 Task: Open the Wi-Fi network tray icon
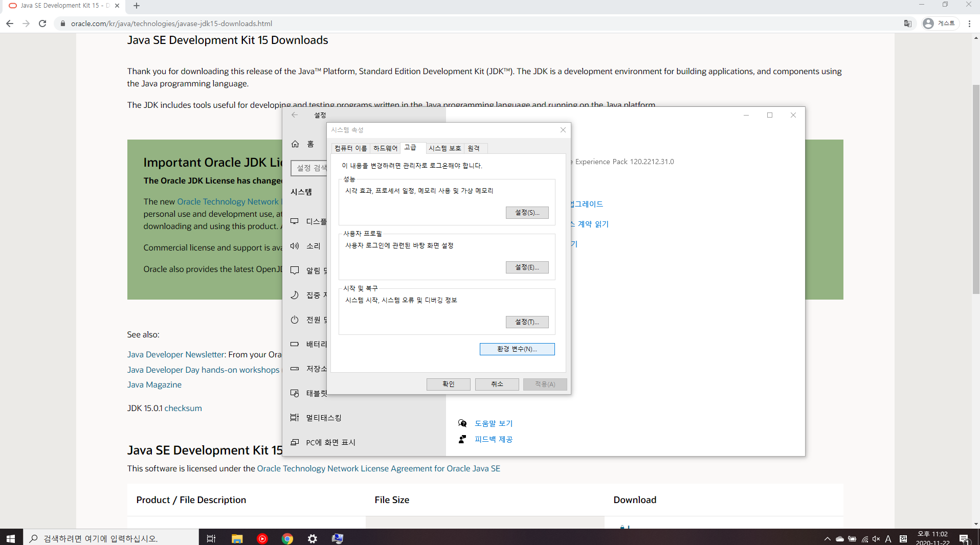[865, 539]
